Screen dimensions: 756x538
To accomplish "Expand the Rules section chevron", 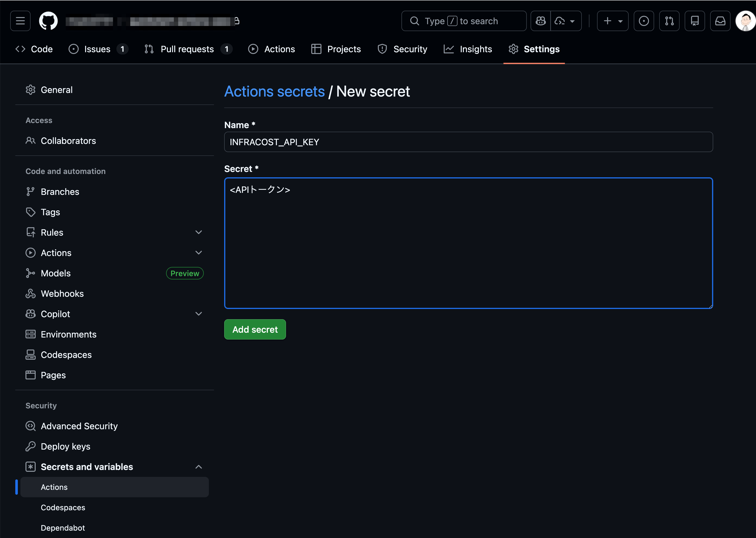I will click(198, 232).
